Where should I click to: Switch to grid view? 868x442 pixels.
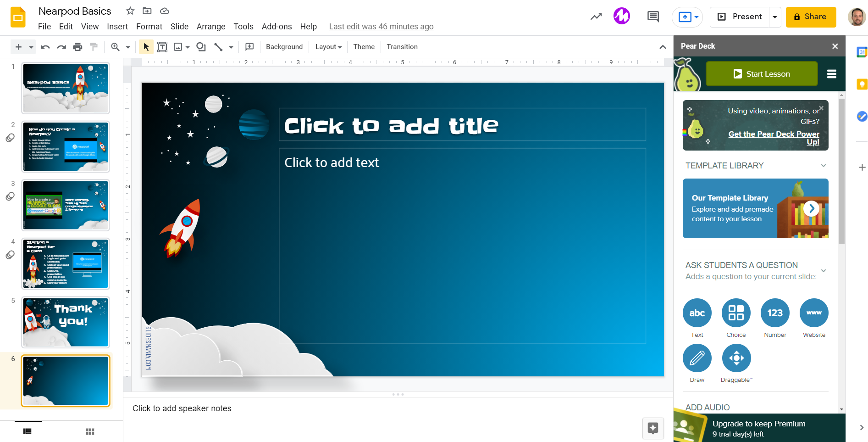tap(90, 431)
